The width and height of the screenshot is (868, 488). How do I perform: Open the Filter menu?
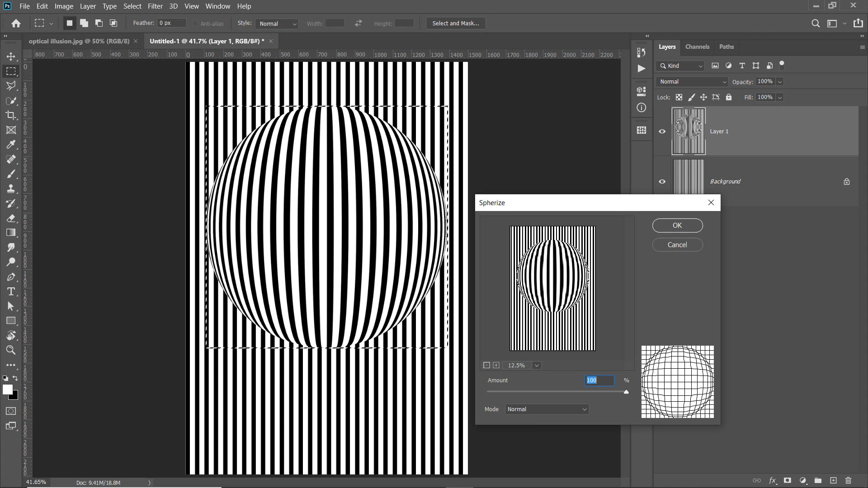coord(155,6)
